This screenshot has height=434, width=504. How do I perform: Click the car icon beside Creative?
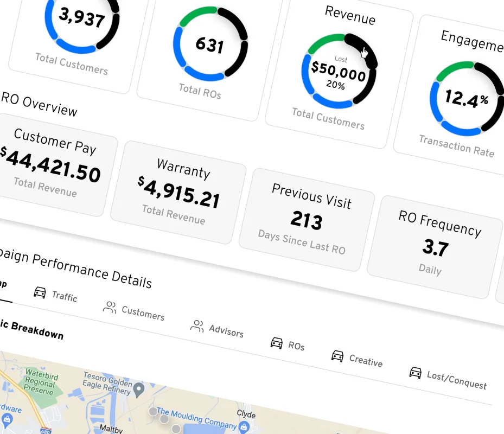[x=337, y=356]
